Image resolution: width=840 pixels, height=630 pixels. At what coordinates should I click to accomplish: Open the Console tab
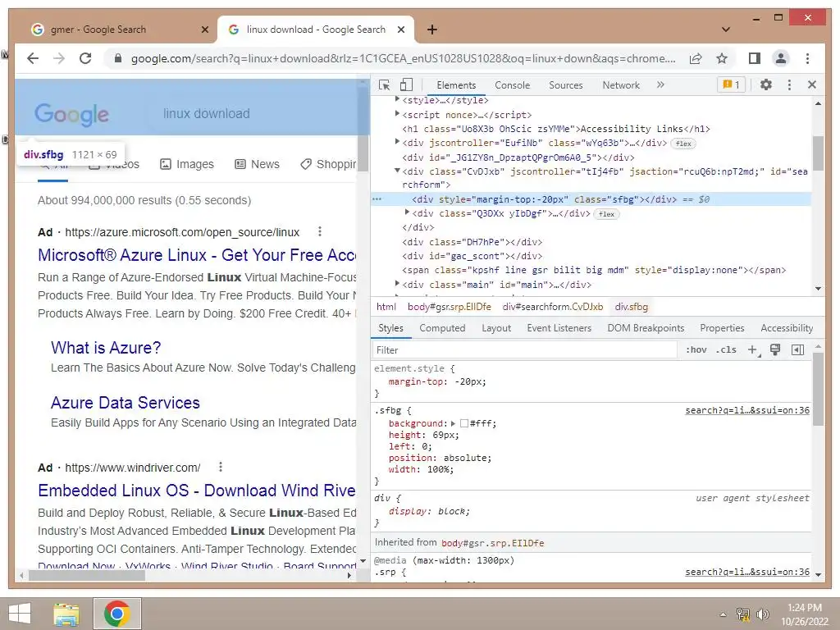point(512,85)
